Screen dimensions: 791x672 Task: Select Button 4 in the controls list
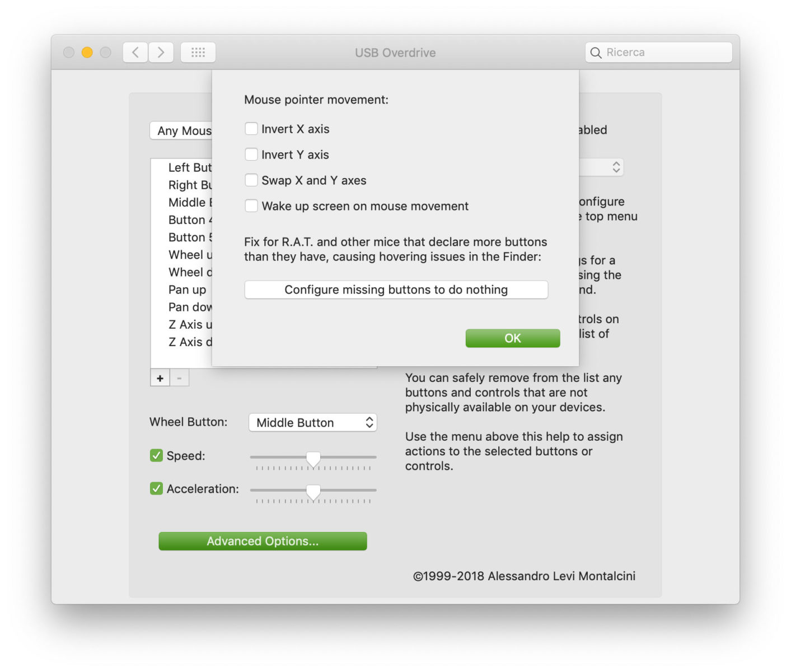[181, 220]
